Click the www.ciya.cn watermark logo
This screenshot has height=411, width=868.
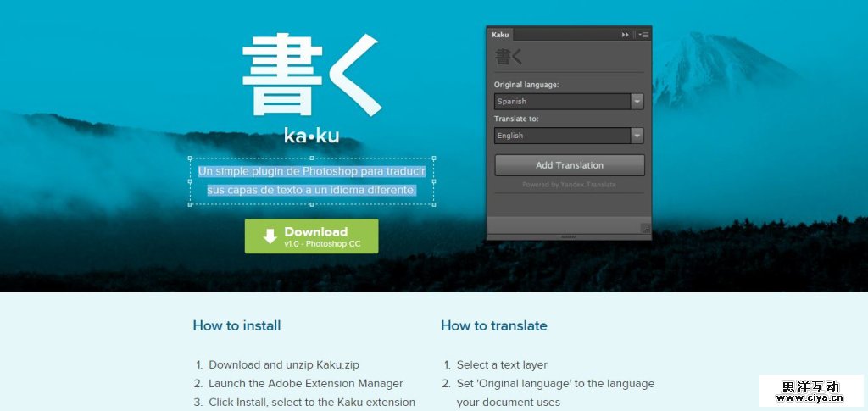pos(811,390)
